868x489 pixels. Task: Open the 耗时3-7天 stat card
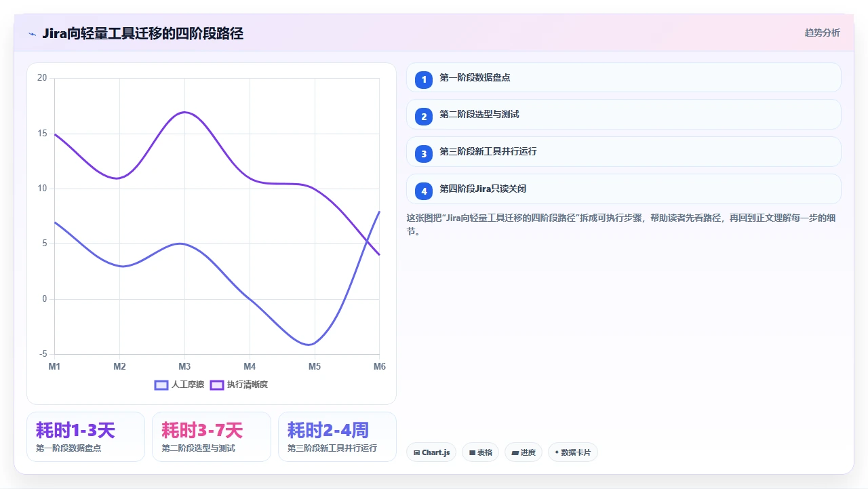[x=212, y=437]
